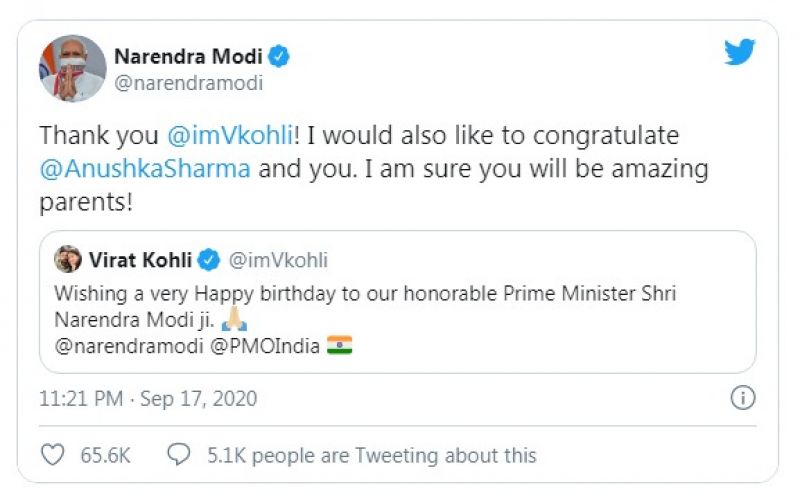This screenshot has height=500, width=800.
Task: Open the 11:21 PM Sep 17, 2020 timestamp
Action: [x=148, y=398]
